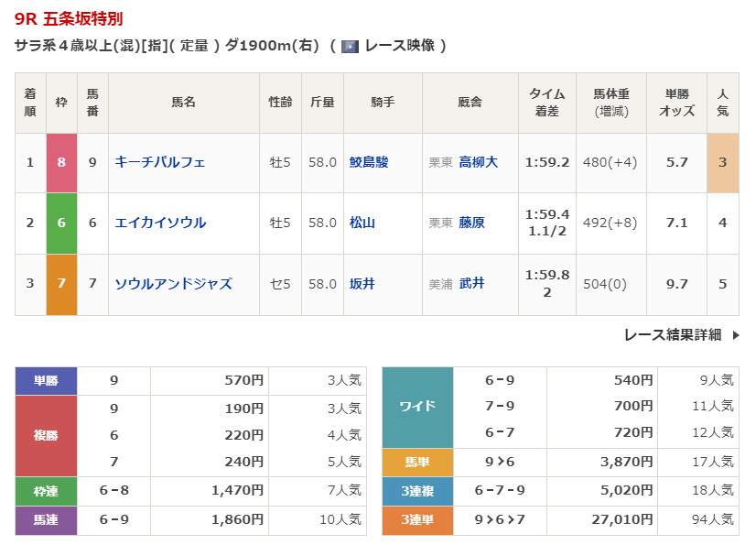The height and width of the screenshot is (545, 756).
Task: Open trainer 高柳大 profile
Action: pos(478,162)
